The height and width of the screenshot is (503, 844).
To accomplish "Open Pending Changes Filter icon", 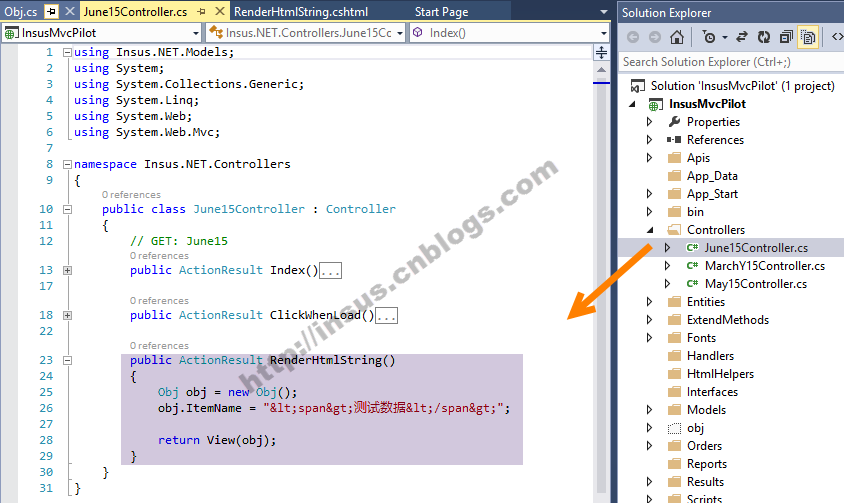I will coord(710,37).
